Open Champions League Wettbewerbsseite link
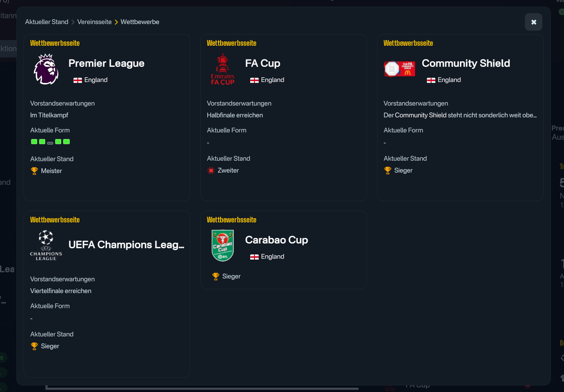Viewport: 564px width, 392px height. click(x=55, y=220)
